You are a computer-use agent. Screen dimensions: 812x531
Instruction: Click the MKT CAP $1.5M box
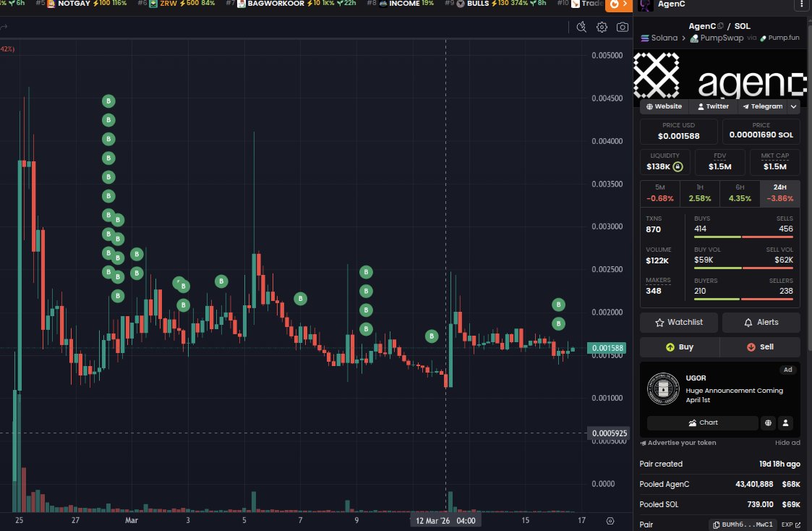(x=774, y=162)
